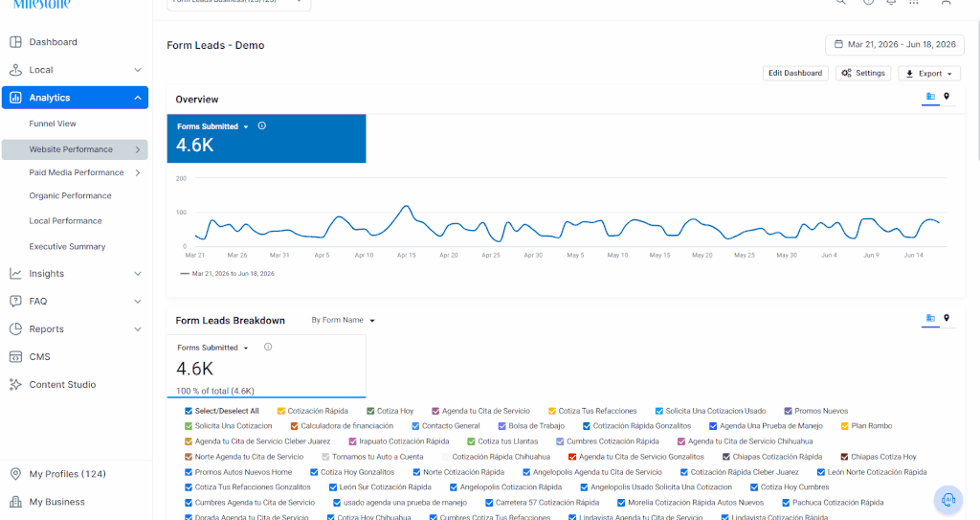Image resolution: width=980 pixels, height=520 pixels.
Task: Open Executive Summary page
Action: point(67,246)
